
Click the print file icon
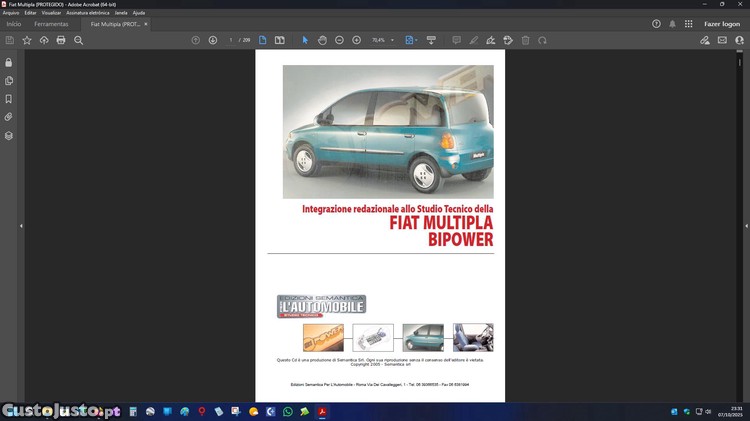tap(61, 40)
